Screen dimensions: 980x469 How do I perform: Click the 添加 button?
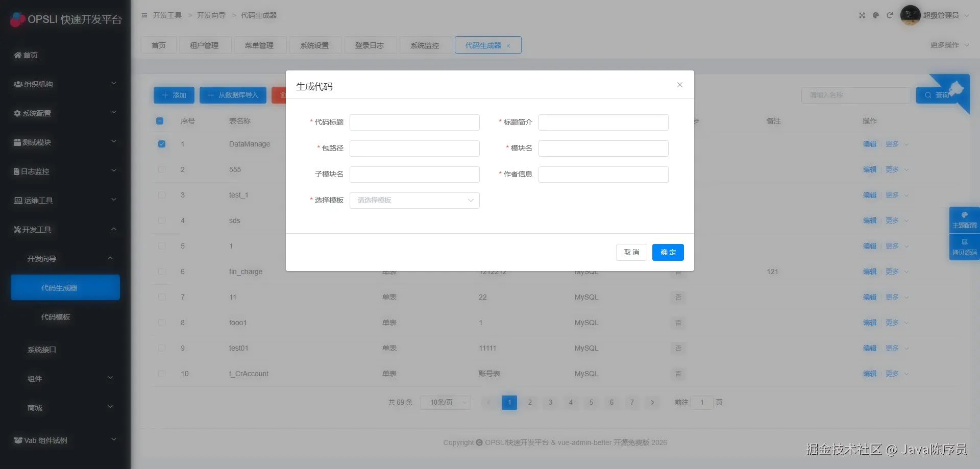pos(174,95)
